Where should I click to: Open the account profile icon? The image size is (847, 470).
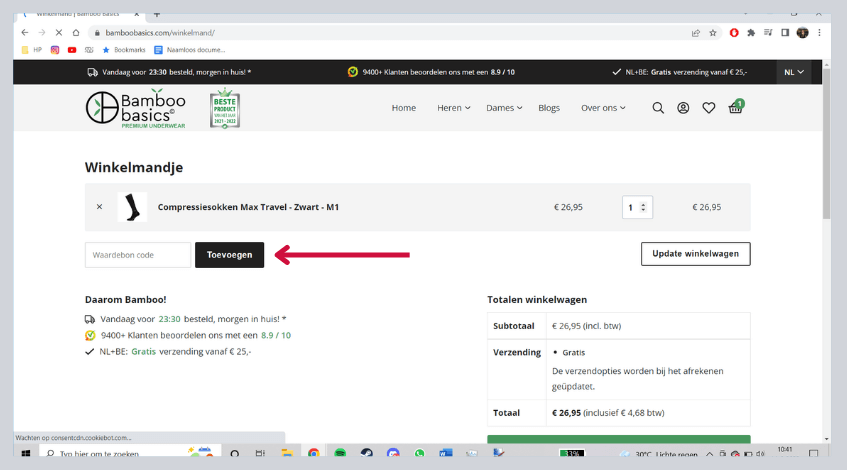683,108
